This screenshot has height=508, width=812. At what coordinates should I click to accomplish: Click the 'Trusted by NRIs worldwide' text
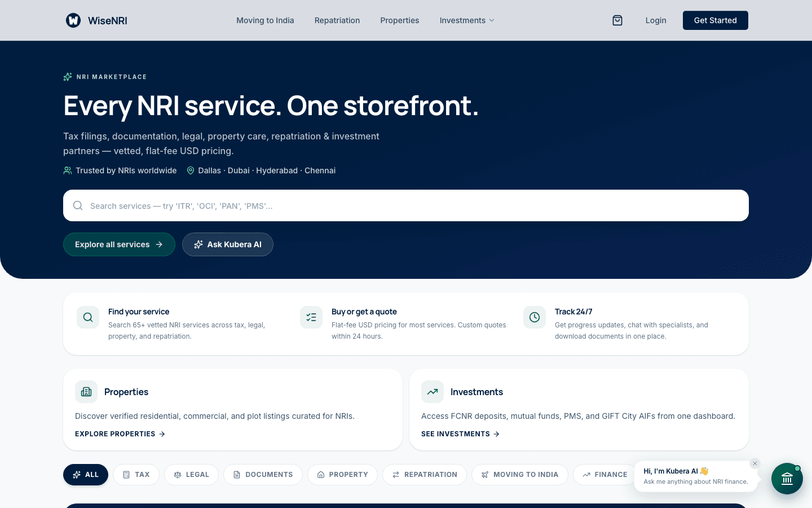click(126, 170)
